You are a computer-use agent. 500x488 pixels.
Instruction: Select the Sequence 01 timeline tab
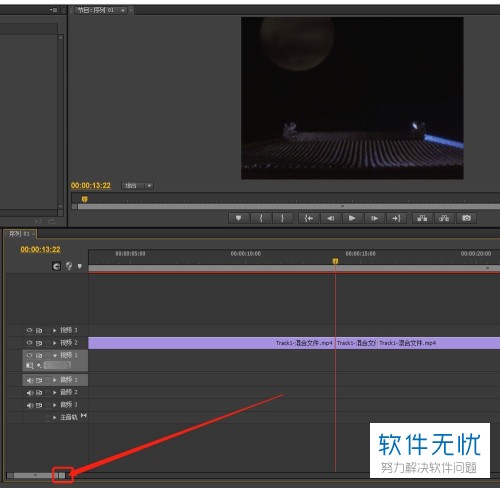coord(20,234)
